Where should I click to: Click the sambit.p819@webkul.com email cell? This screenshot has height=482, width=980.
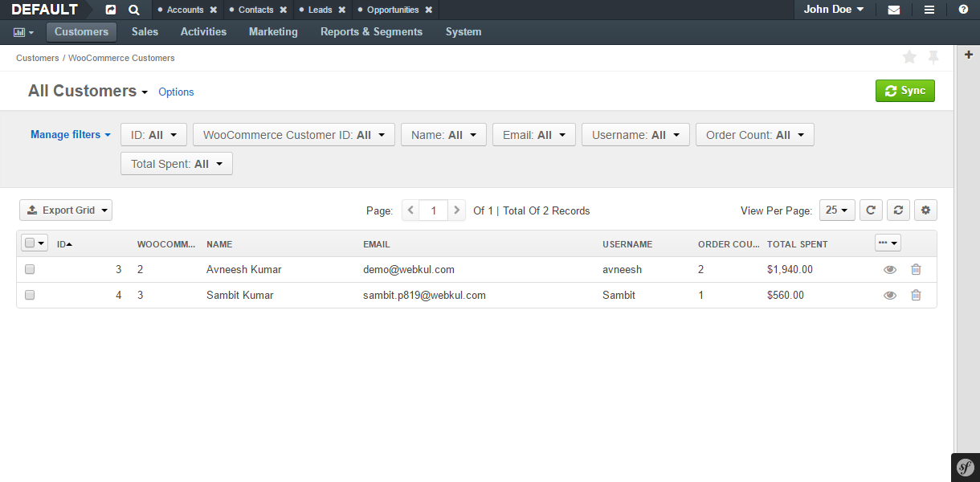click(x=424, y=296)
